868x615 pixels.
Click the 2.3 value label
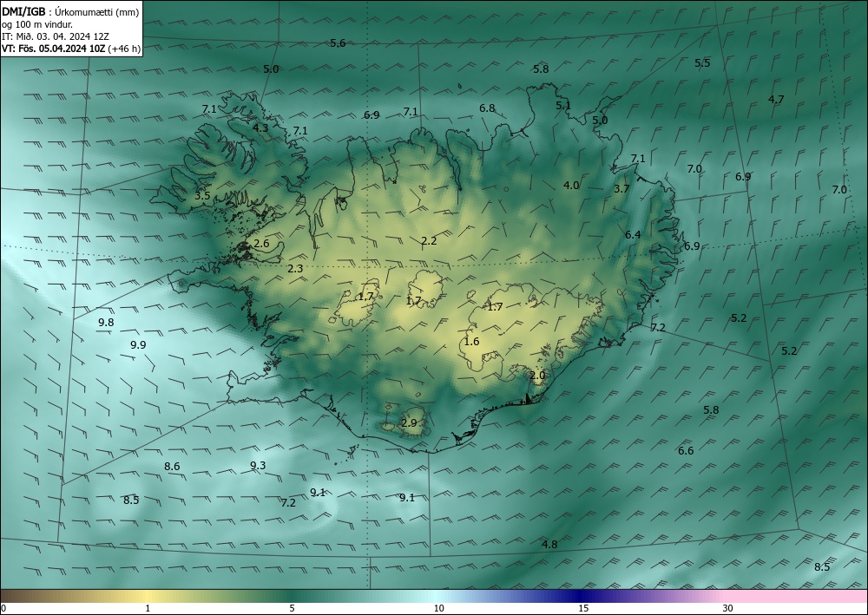tap(296, 269)
